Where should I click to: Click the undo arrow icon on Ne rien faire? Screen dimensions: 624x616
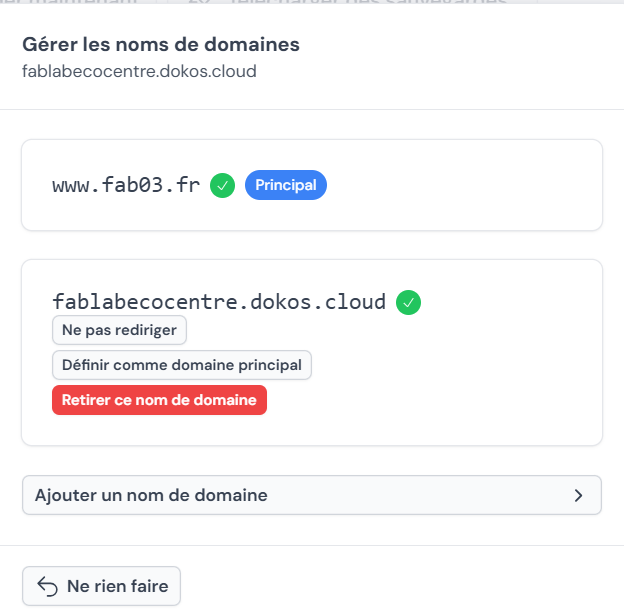coord(47,586)
